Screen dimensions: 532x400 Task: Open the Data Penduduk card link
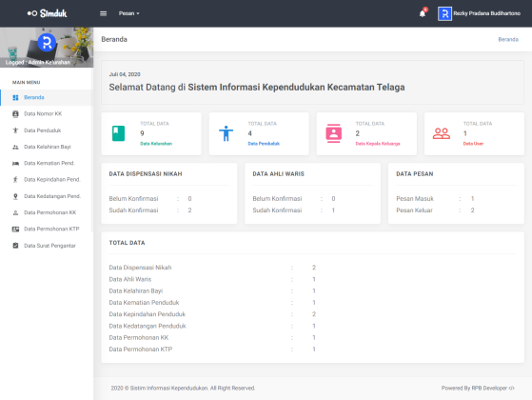pos(264,144)
